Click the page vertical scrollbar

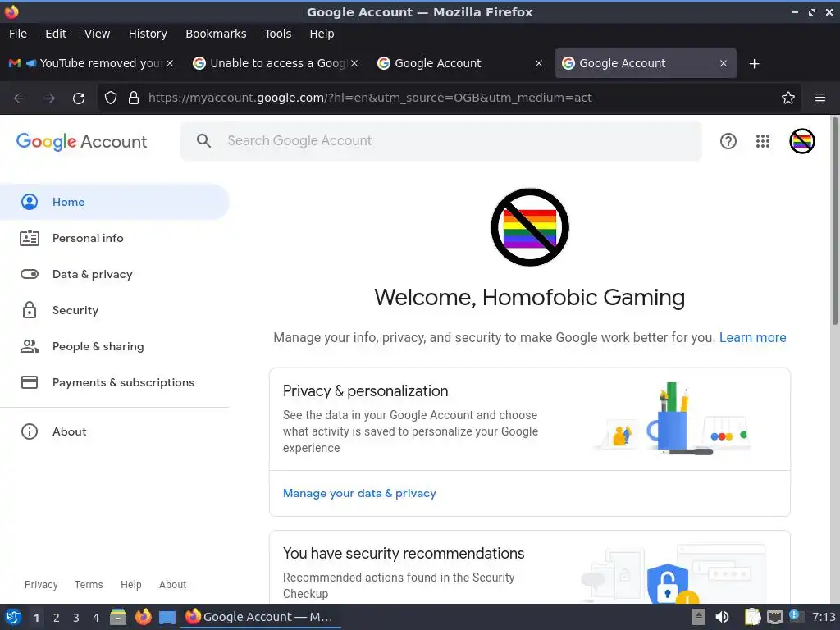pos(834,221)
